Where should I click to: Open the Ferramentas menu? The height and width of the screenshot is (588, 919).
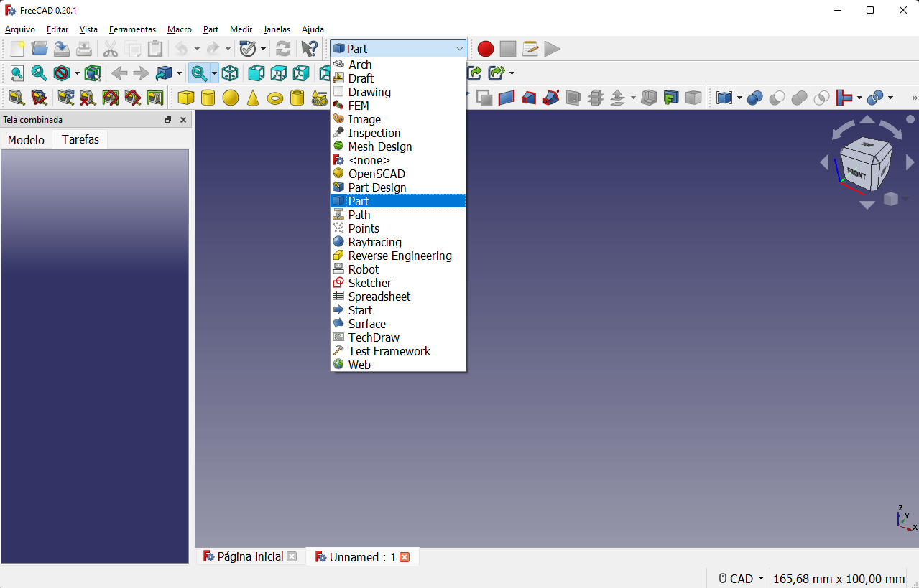(x=132, y=29)
